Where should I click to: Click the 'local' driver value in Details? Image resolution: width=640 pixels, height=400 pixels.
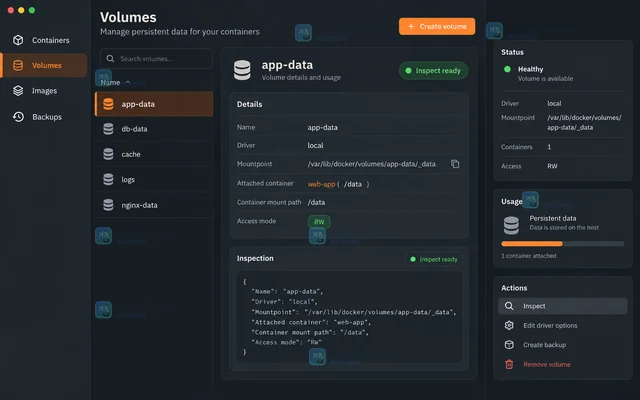pos(315,145)
